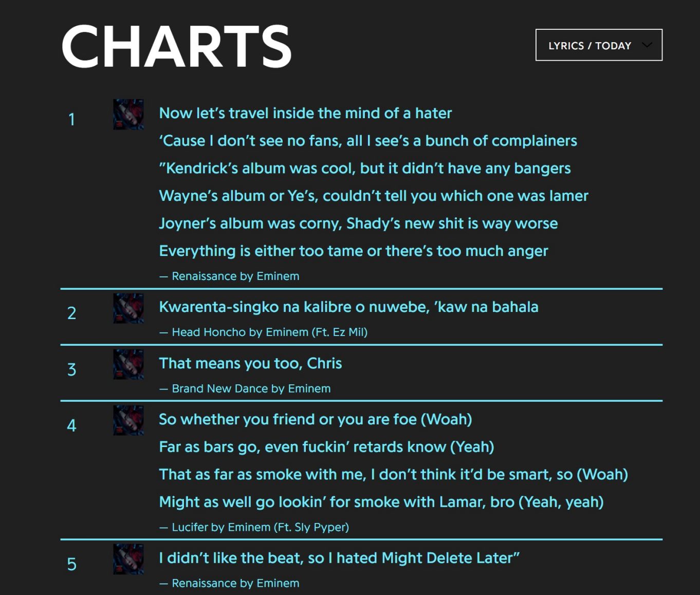Click the lyric 'Might as well go lookin' for smoke with Lamar'

coord(382,501)
